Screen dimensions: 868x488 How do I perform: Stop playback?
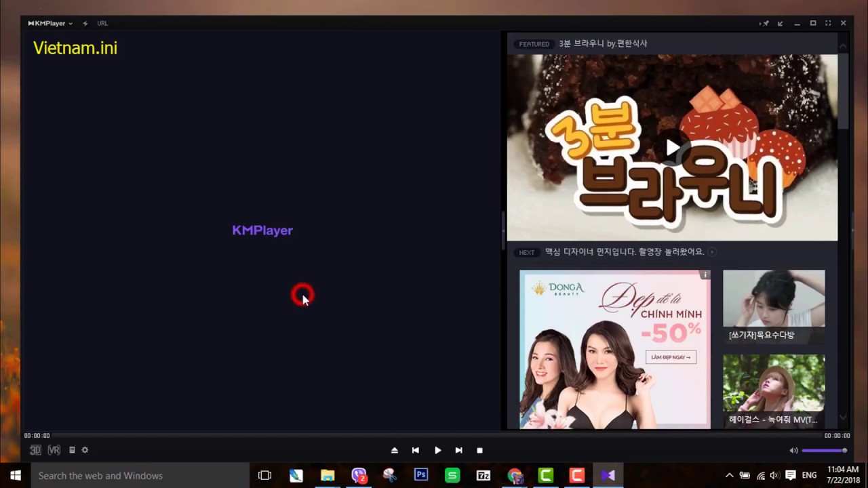(479, 450)
